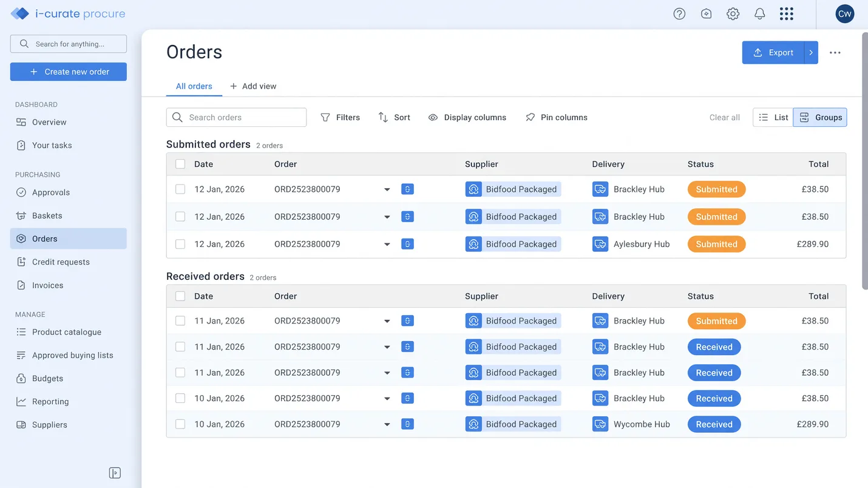Click the Received orders group heading

(205, 276)
